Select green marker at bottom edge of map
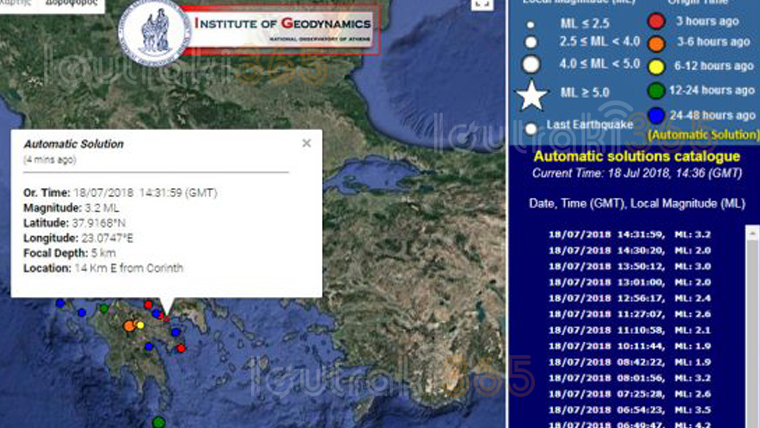The height and width of the screenshot is (428, 760). pos(158,423)
